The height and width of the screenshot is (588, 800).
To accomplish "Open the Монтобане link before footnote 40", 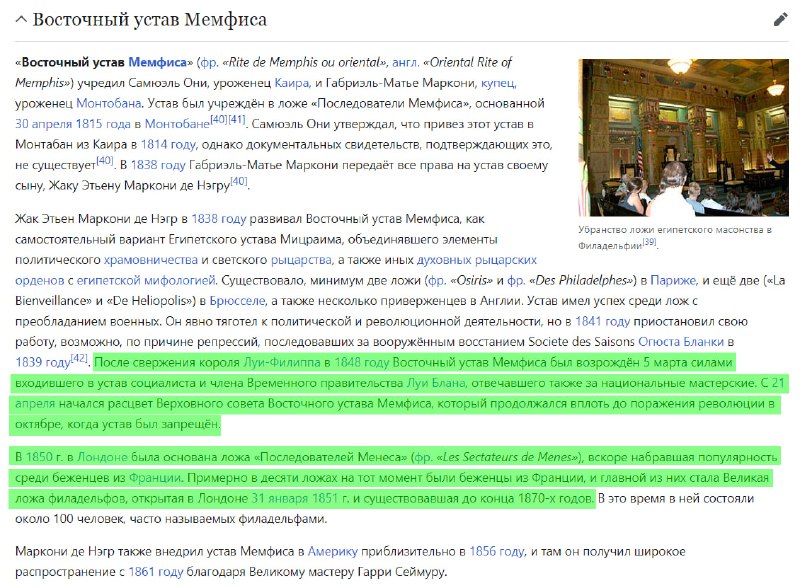I will pyautogui.click(x=177, y=124).
